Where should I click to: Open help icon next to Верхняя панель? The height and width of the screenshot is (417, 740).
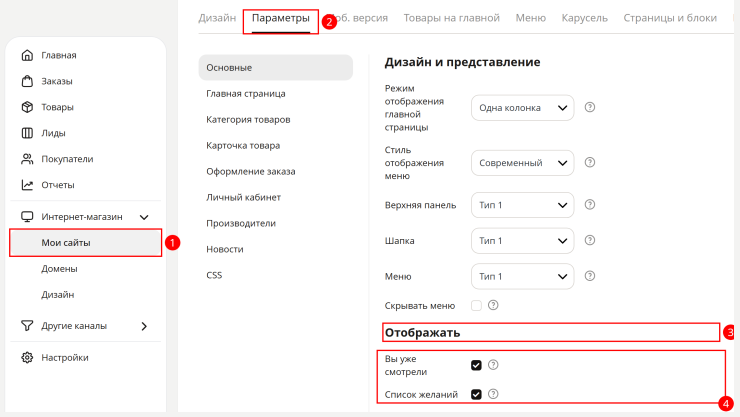click(589, 204)
